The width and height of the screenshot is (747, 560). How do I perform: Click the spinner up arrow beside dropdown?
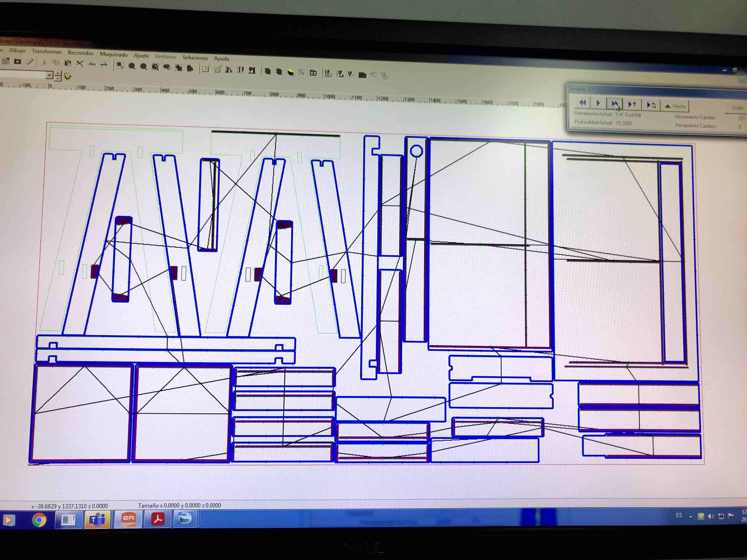58,74
